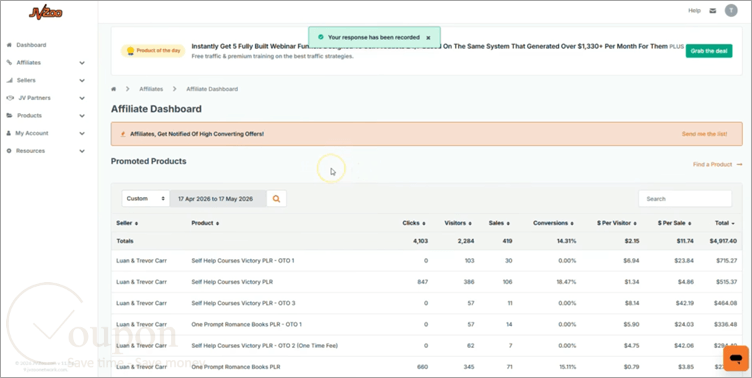The width and height of the screenshot is (752, 378).
Task: Click Self Help Courses Victory PLR - OTO 3
Action: (x=243, y=303)
